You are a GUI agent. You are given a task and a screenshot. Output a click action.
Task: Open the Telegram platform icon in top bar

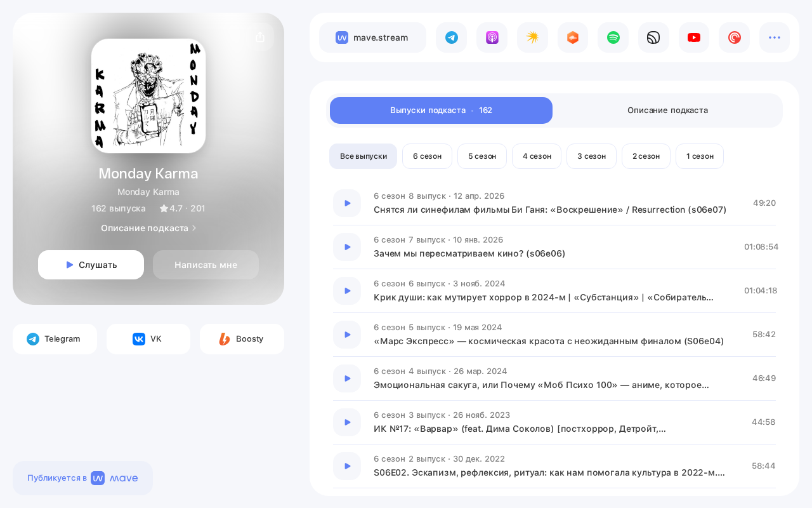451,37
